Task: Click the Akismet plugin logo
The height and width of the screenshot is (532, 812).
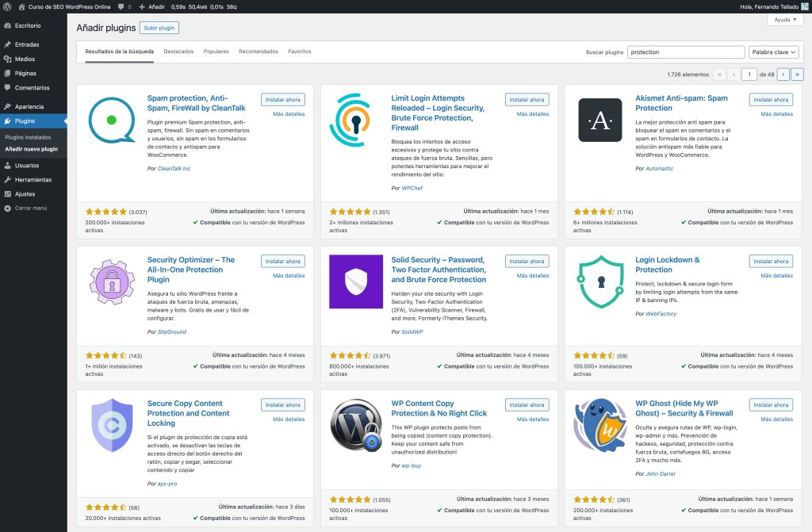Action: pos(599,121)
